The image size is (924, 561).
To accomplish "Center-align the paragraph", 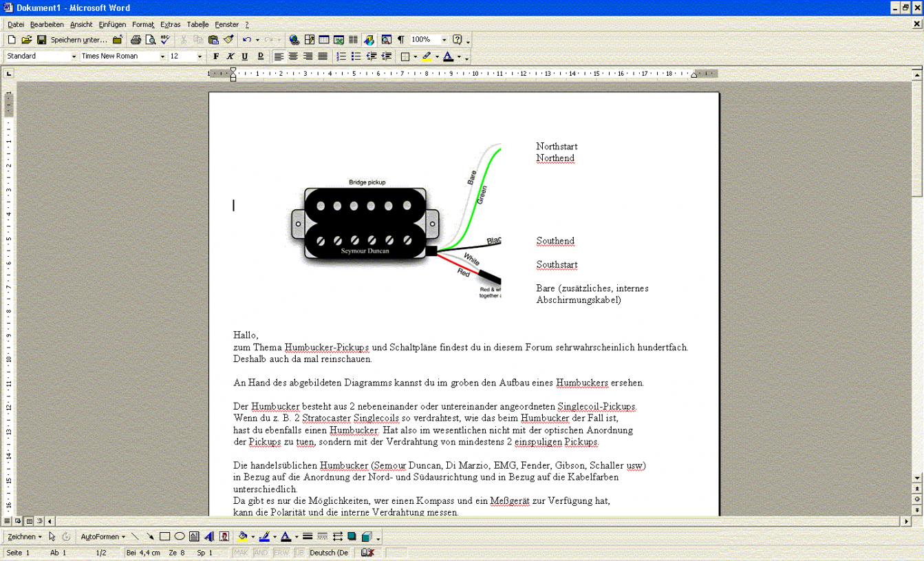I will click(x=294, y=56).
